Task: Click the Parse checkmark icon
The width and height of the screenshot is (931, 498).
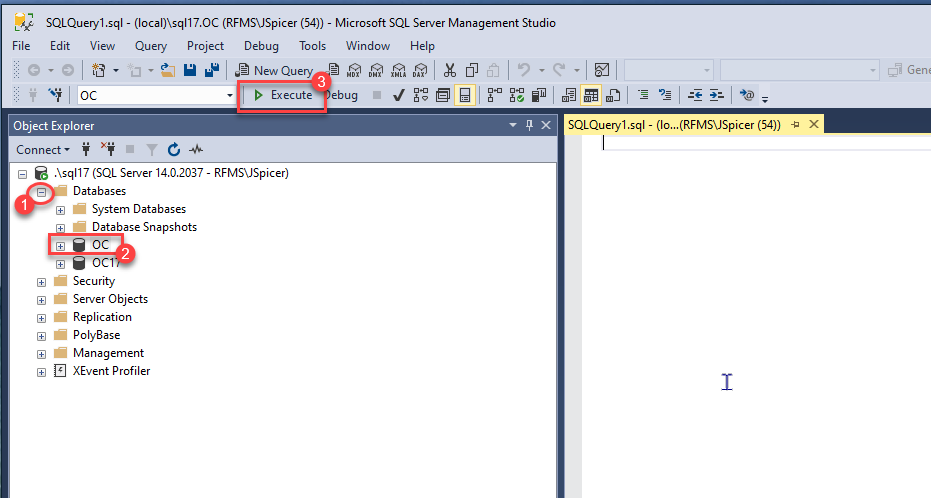Action: tap(398, 95)
